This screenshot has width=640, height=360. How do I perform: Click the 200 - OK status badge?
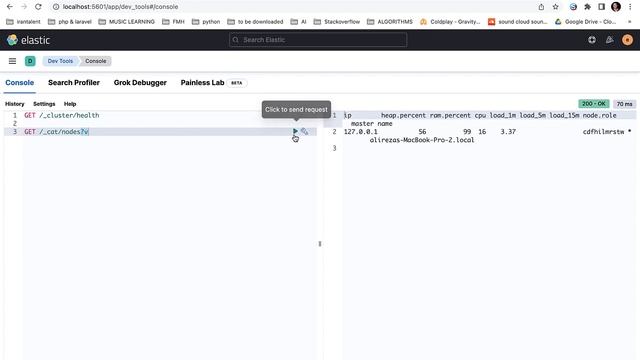[x=593, y=104]
